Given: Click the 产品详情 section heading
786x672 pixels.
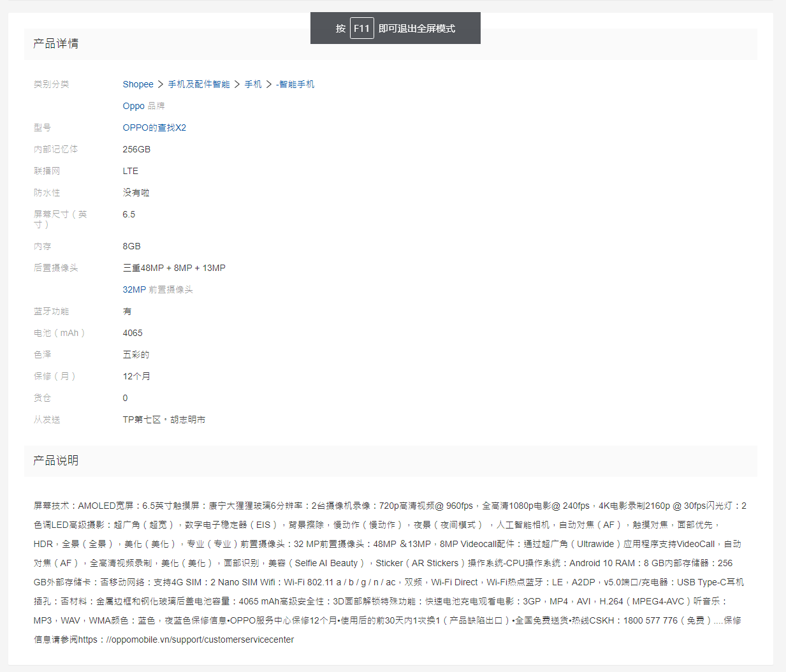Looking at the screenshot, I should point(56,43).
